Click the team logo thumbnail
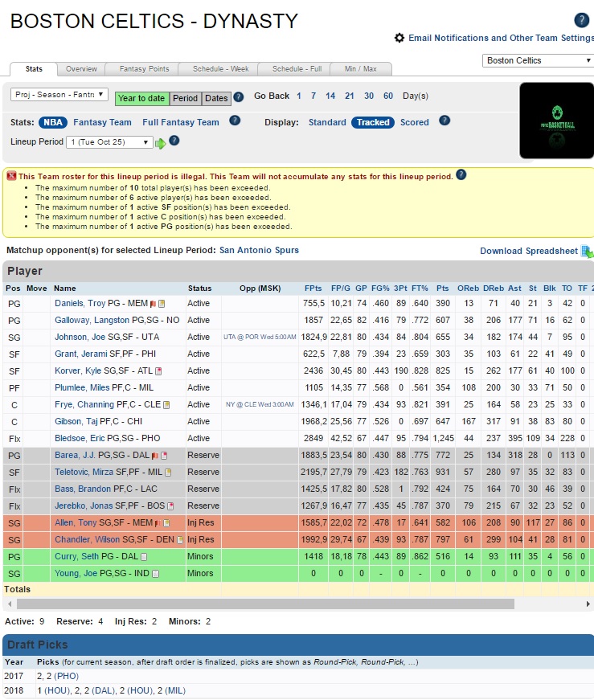 pyautogui.click(x=556, y=121)
